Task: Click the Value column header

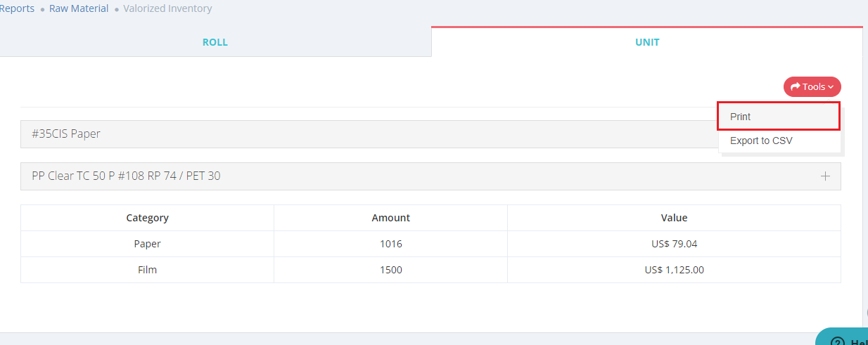Action: point(674,218)
